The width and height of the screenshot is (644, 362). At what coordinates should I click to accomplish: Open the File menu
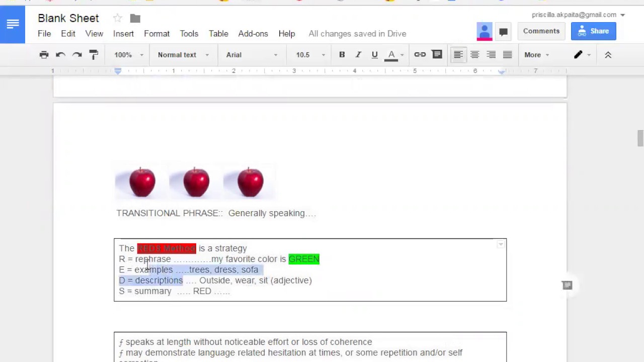click(44, 34)
